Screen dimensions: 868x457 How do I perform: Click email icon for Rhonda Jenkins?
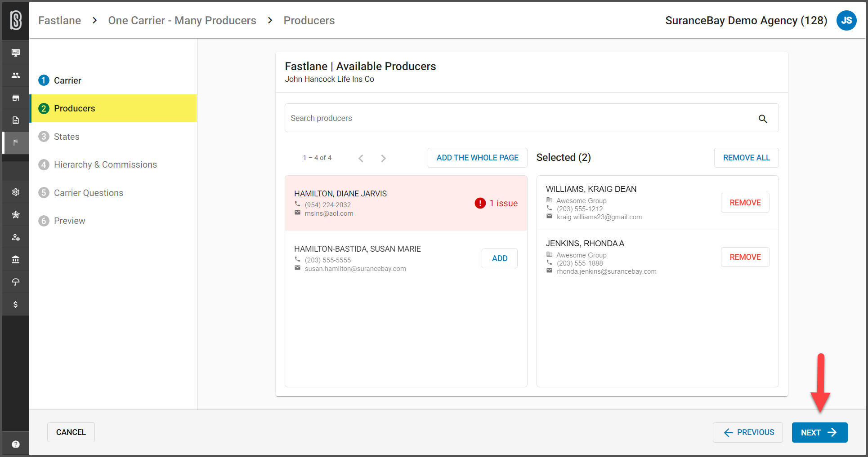tap(549, 271)
